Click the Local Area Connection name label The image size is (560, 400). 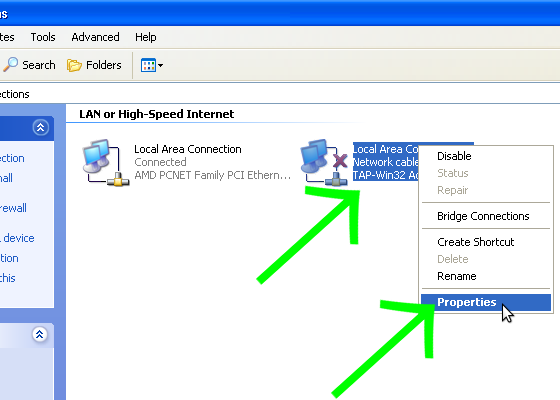tap(188, 149)
